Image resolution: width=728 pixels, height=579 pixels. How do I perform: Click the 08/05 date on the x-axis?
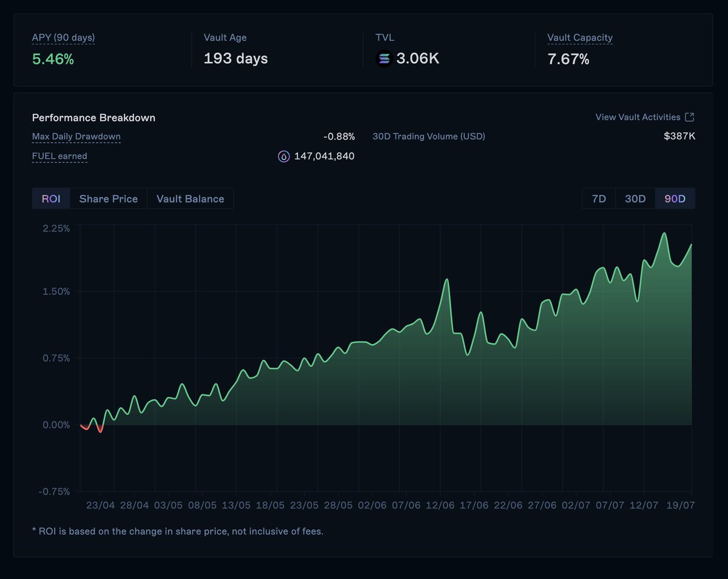(203, 506)
